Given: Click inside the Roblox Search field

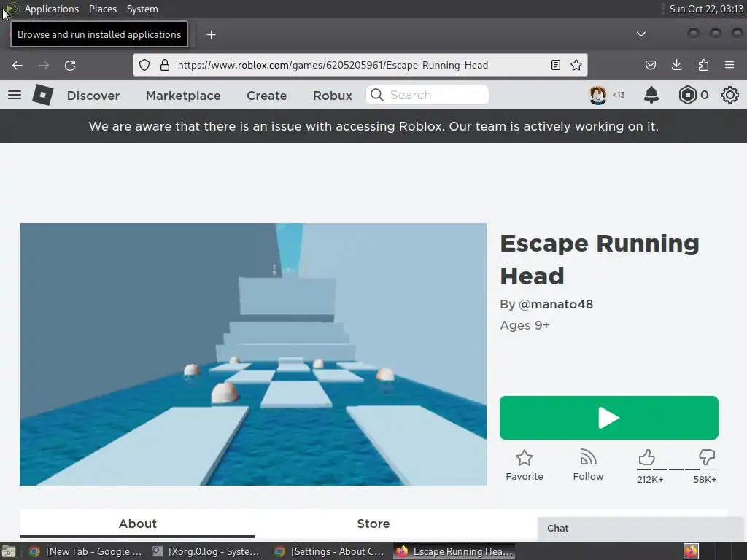Looking at the screenshot, I should [x=427, y=95].
